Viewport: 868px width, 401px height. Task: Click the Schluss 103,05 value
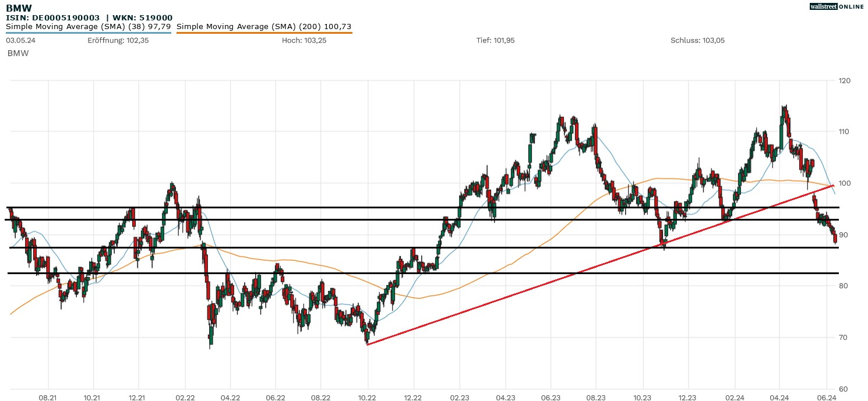697,41
